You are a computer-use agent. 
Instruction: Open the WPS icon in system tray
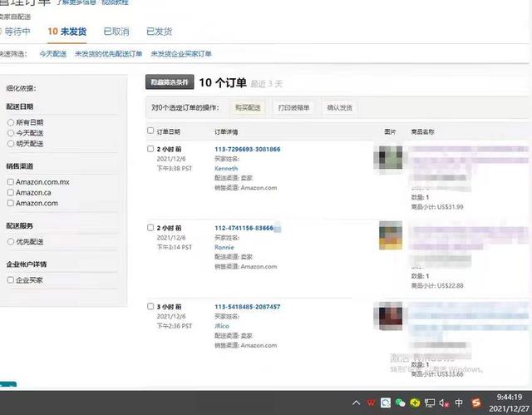coord(372,403)
